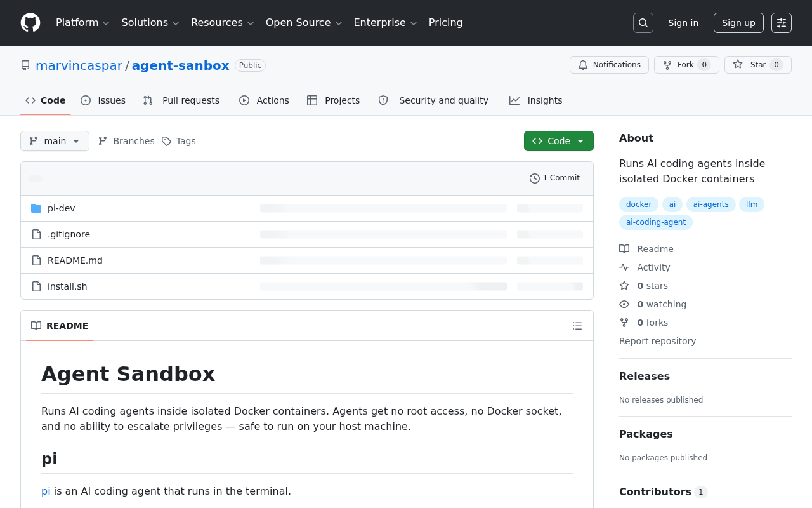Open the Contributors section heading

point(663,491)
